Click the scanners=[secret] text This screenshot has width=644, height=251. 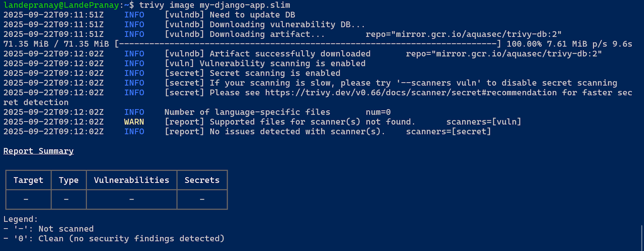coord(448,132)
